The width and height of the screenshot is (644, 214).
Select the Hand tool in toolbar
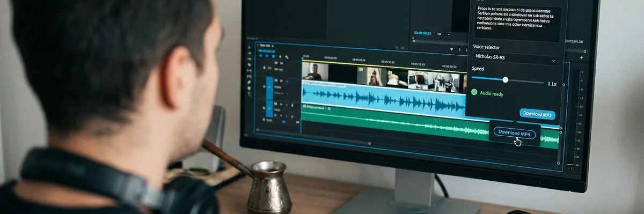click(249, 88)
